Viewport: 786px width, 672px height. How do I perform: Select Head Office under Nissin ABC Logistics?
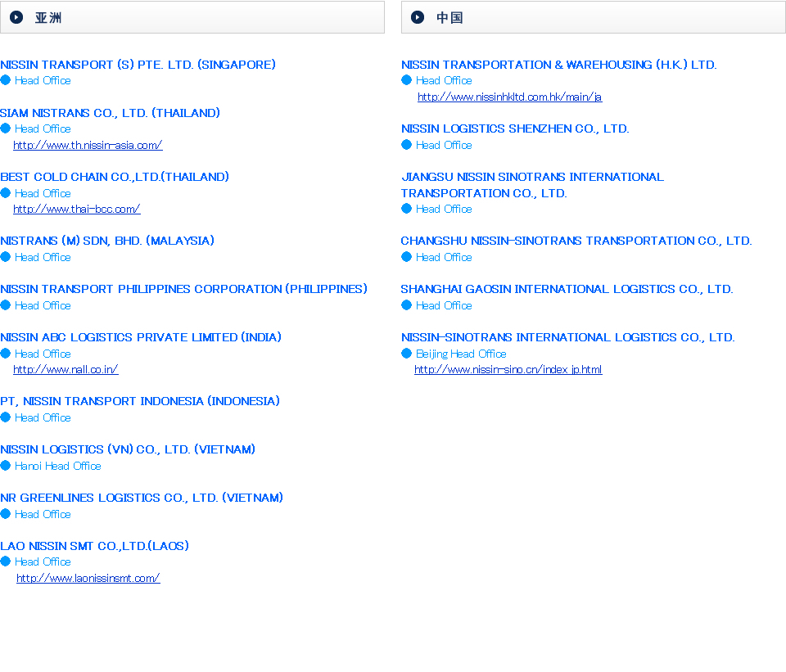point(43,354)
